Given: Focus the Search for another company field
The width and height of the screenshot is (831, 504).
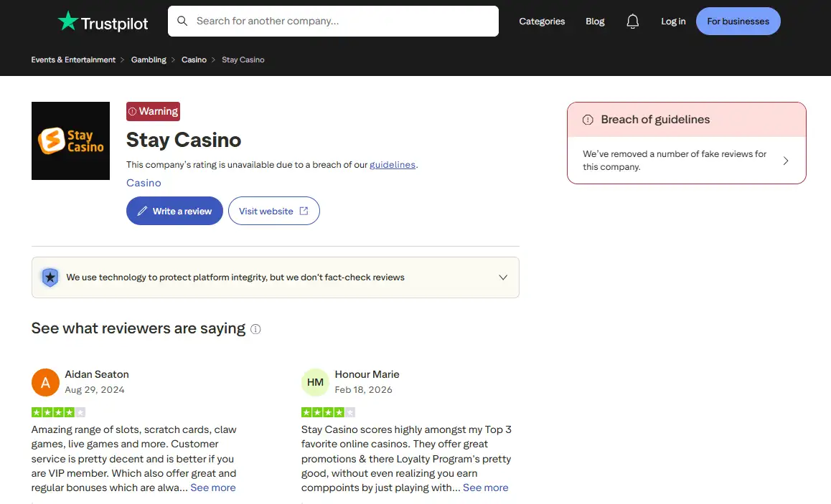Looking at the screenshot, I should click(334, 22).
